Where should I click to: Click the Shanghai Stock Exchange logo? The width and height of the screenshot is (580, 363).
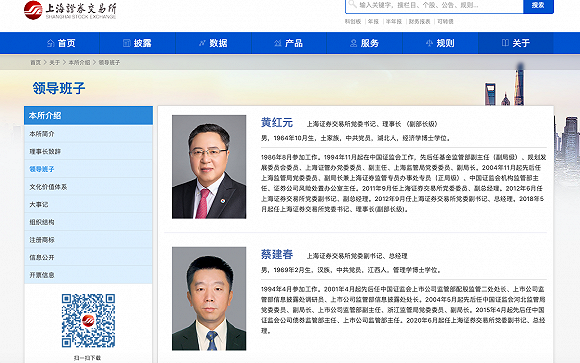(70, 10)
